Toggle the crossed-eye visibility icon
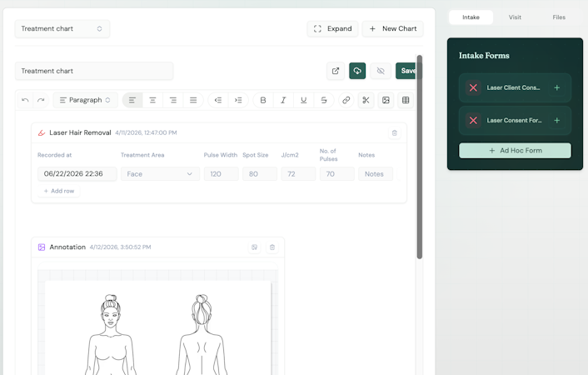This screenshot has width=588, height=375. (x=381, y=71)
